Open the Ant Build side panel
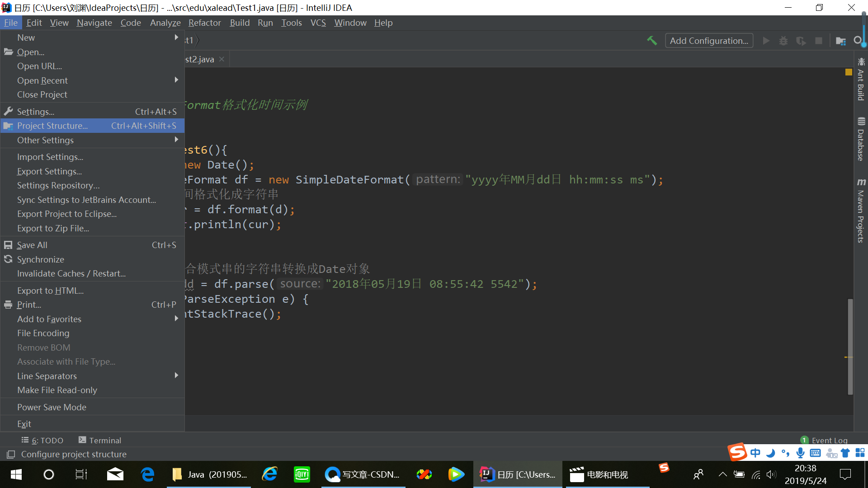This screenshot has height=488, width=868. coord(861,80)
